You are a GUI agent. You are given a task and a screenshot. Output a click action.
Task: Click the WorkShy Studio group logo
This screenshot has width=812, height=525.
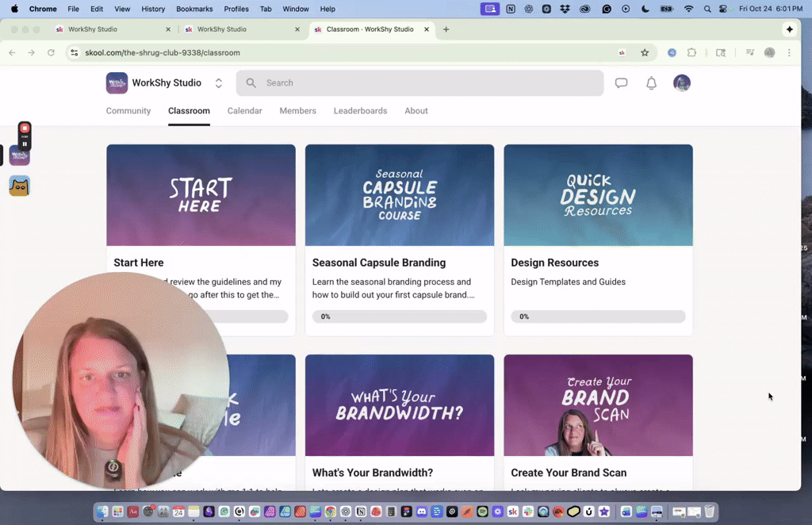[x=117, y=82]
